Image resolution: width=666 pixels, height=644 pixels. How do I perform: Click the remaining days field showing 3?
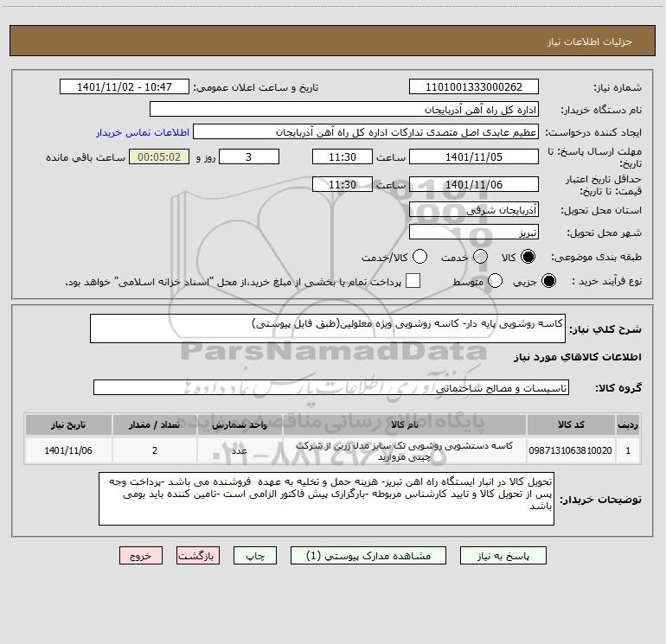click(249, 156)
